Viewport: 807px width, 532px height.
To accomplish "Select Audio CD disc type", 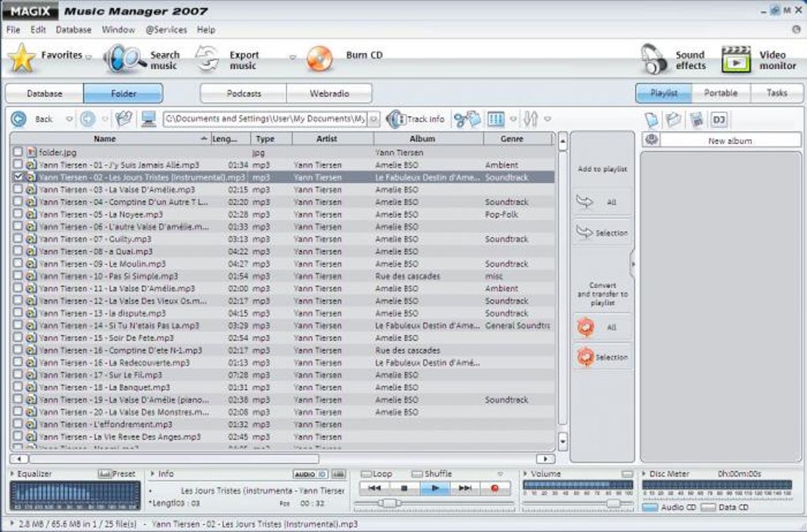I will click(650, 507).
